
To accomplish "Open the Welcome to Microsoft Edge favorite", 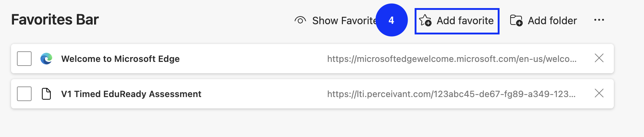I will (x=120, y=59).
